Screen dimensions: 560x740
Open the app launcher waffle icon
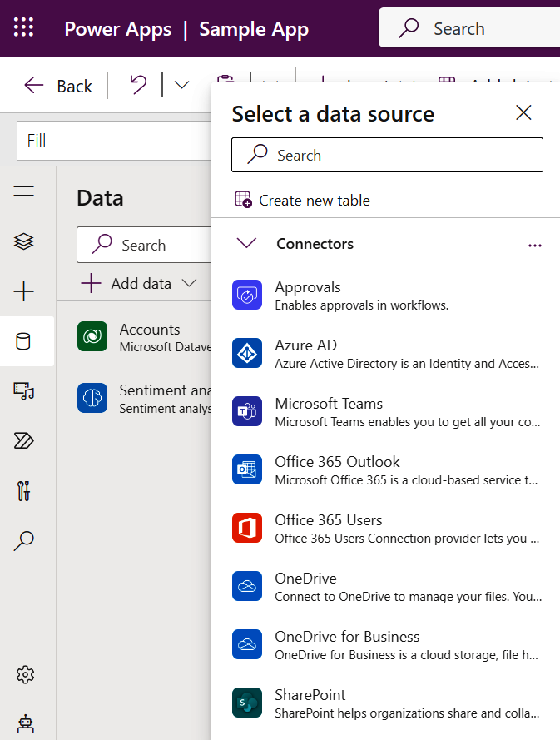pyautogui.click(x=24, y=28)
